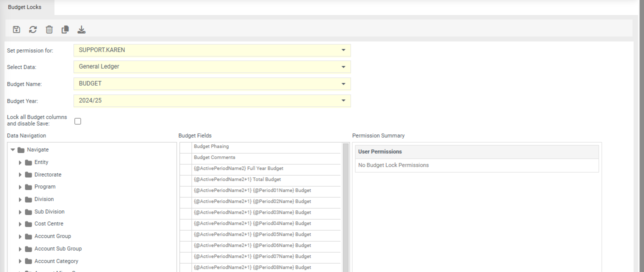Open the Set permission for dropdown
Image resolution: width=644 pixels, height=272 pixels.
pyautogui.click(x=343, y=50)
